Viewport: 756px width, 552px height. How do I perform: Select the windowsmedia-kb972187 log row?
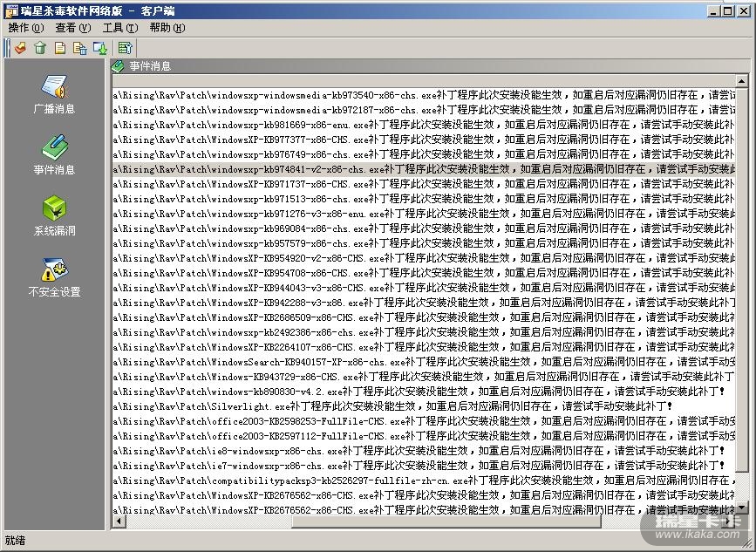(x=424, y=110)
